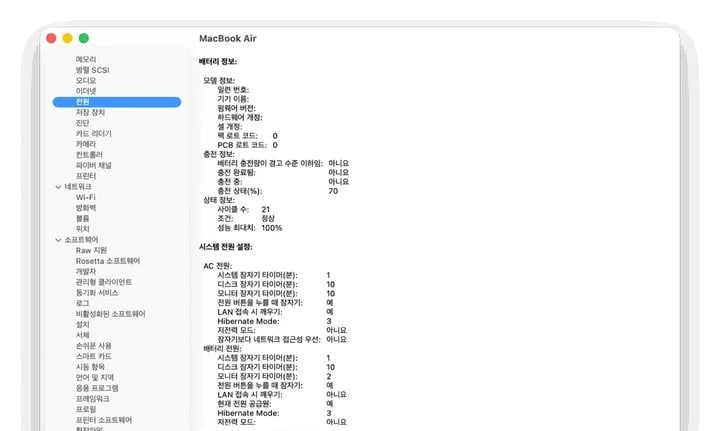The width and height of the screenshot is (715, 431).
Task: Click the 현재 전원 공급원 row
Action: point(275,404)
